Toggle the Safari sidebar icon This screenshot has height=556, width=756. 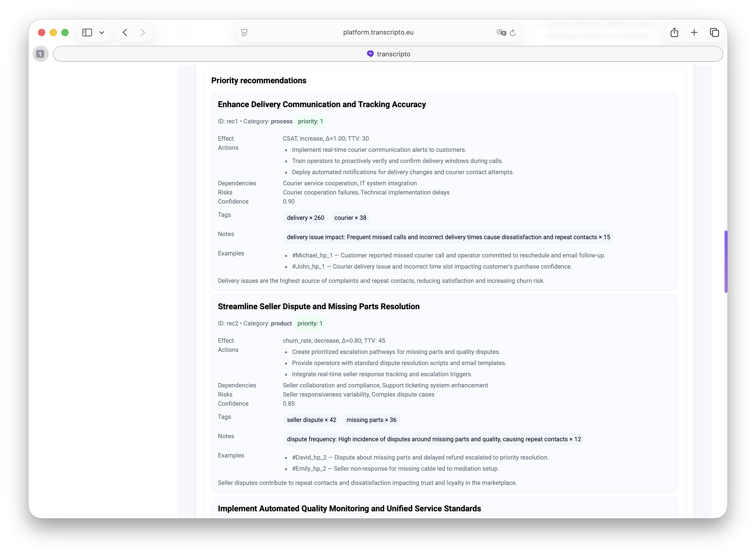click(87, 32)
